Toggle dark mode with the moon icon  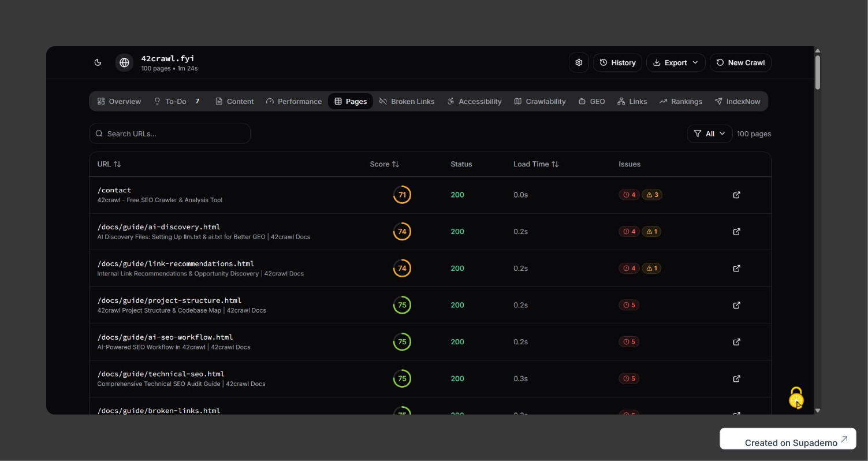(98, 62)
